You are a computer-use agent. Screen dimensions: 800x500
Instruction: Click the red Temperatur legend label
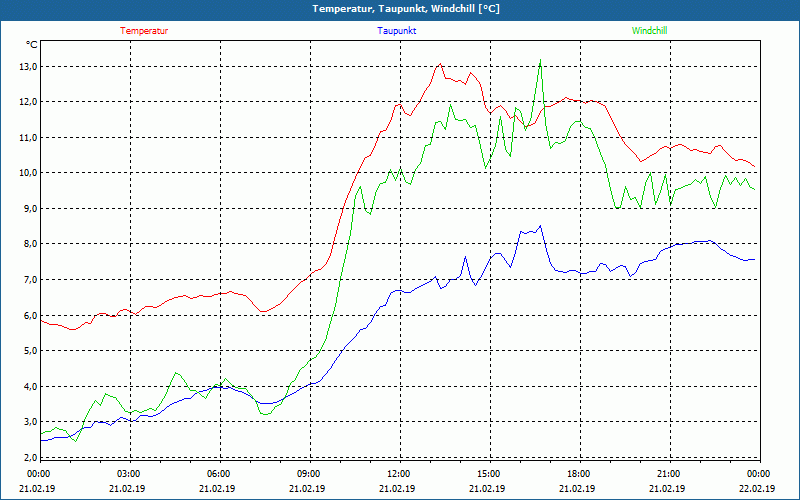point(144,31)
